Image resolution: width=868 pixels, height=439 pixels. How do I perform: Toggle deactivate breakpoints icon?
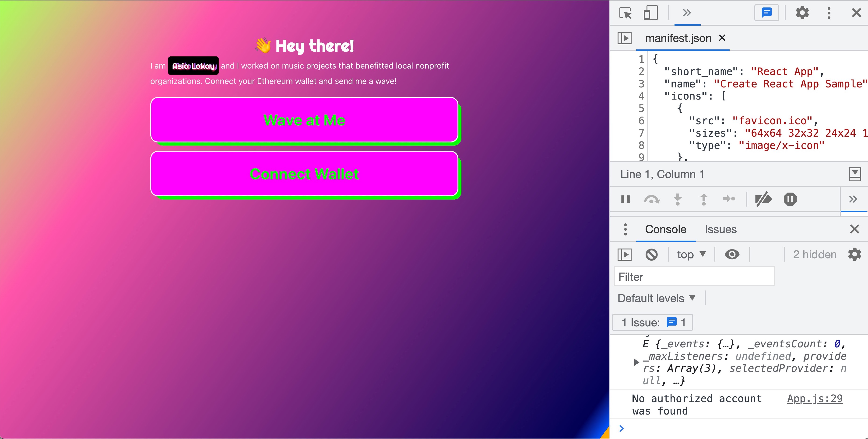[763, 199]
